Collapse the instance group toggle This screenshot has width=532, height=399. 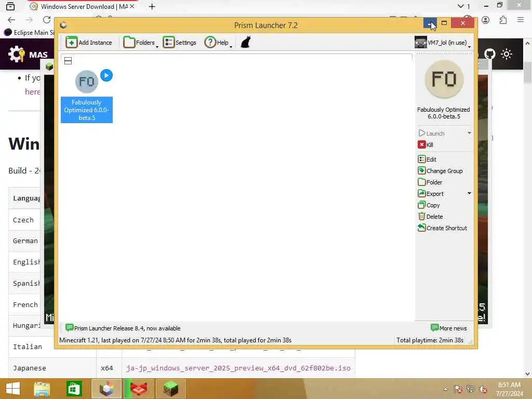[x=68, y=61]
